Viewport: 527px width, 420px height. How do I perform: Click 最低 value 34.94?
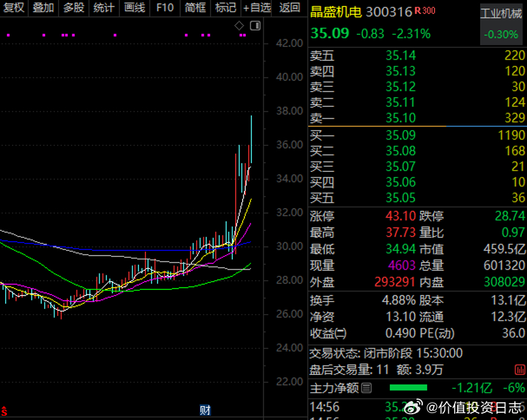[x=401, y=249]
